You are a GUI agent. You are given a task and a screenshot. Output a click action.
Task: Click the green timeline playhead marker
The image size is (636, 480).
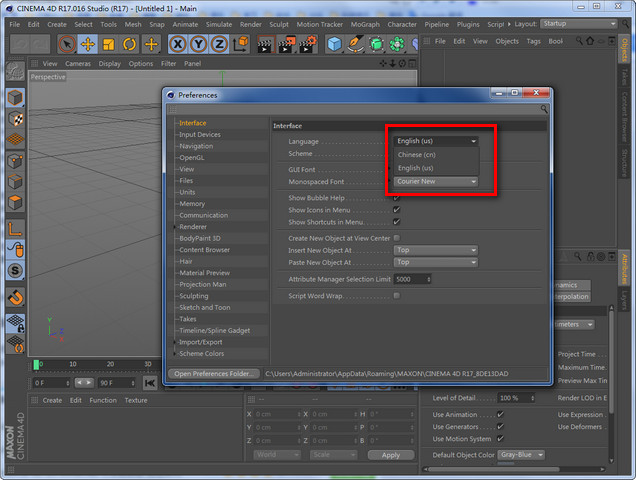point(36,364)
